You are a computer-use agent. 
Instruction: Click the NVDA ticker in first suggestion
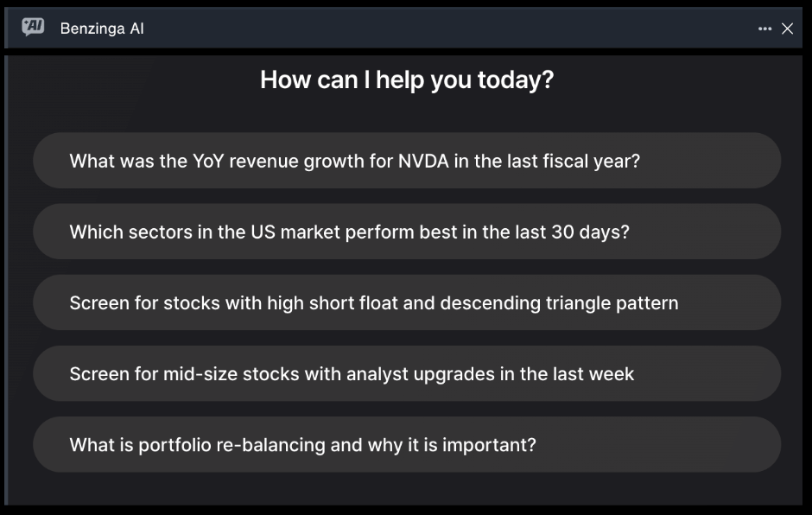(x=423, y=161)
